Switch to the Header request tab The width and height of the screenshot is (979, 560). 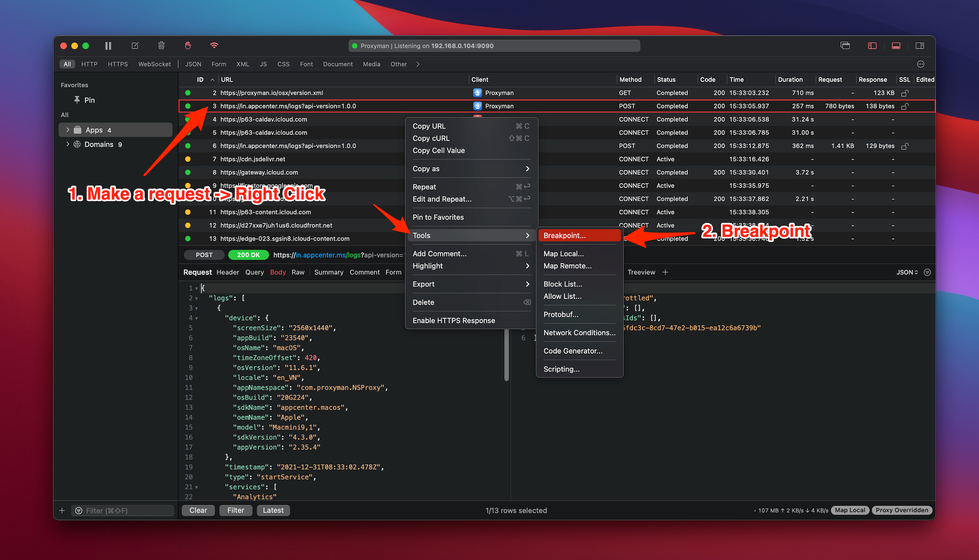click(227, 272)
